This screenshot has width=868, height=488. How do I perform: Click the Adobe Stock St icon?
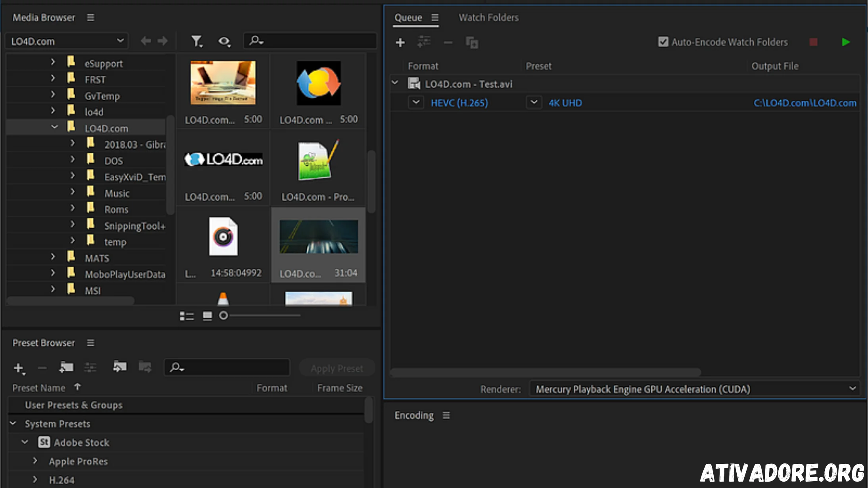(44, 442)
